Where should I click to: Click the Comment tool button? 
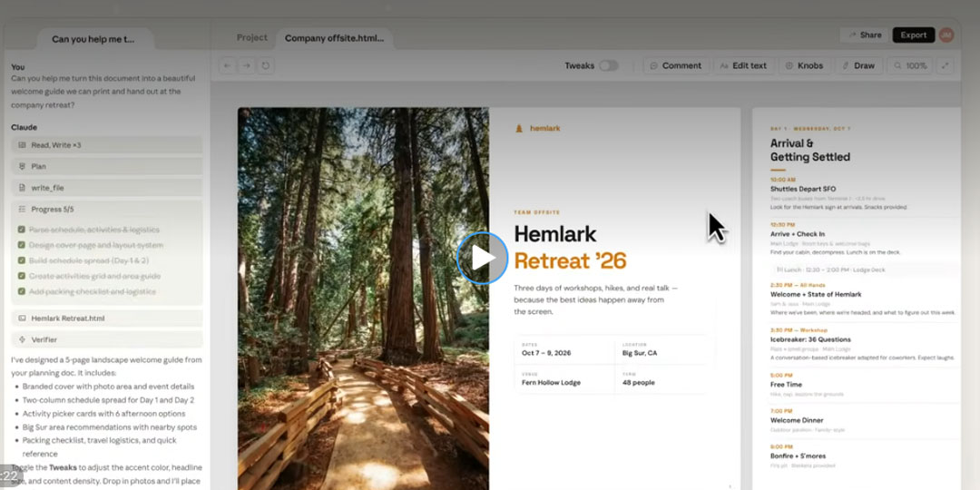(676, 65)
